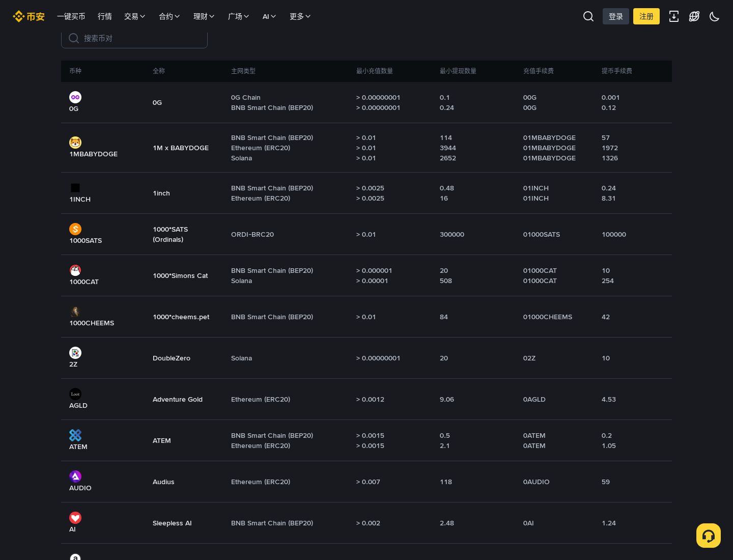Expand the 合约 dropdown menu
This screenshot has height=560, width=733.
click(x=170, y=16)
